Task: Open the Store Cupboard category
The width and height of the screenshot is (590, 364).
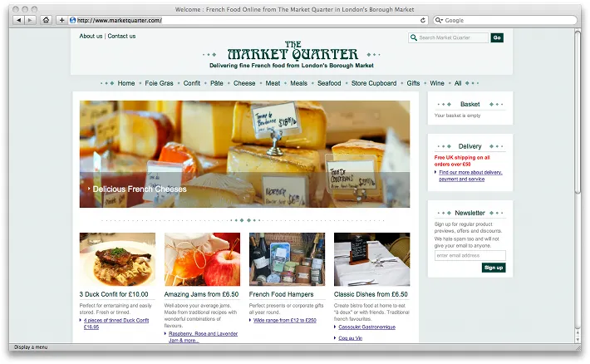Action: pos(374,83)
